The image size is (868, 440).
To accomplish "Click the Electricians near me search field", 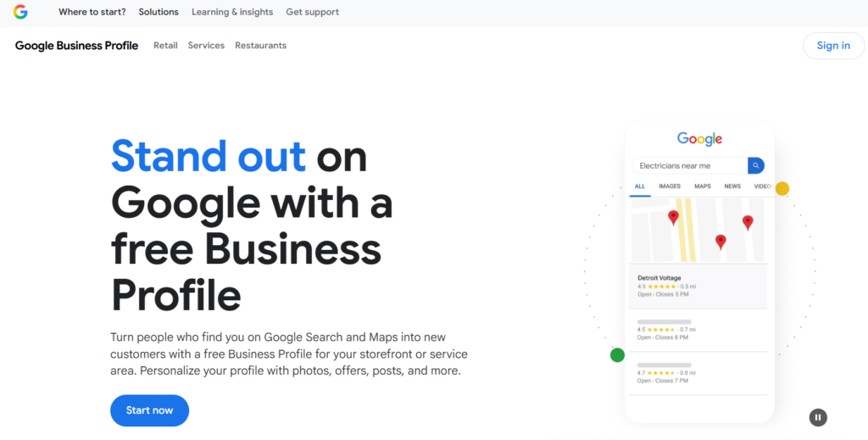I will (x=688, y=165).
